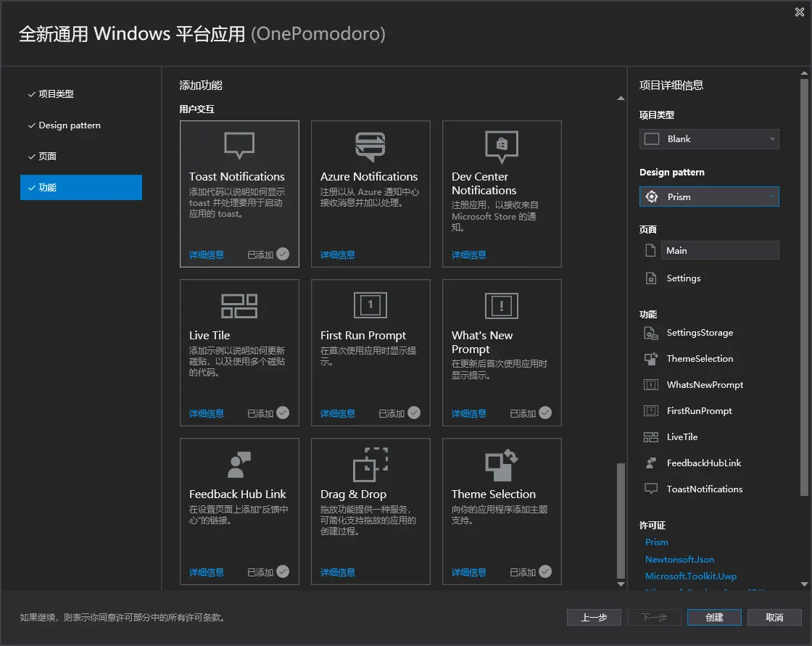Click the 上一步 button

click(x=594, y=618)
